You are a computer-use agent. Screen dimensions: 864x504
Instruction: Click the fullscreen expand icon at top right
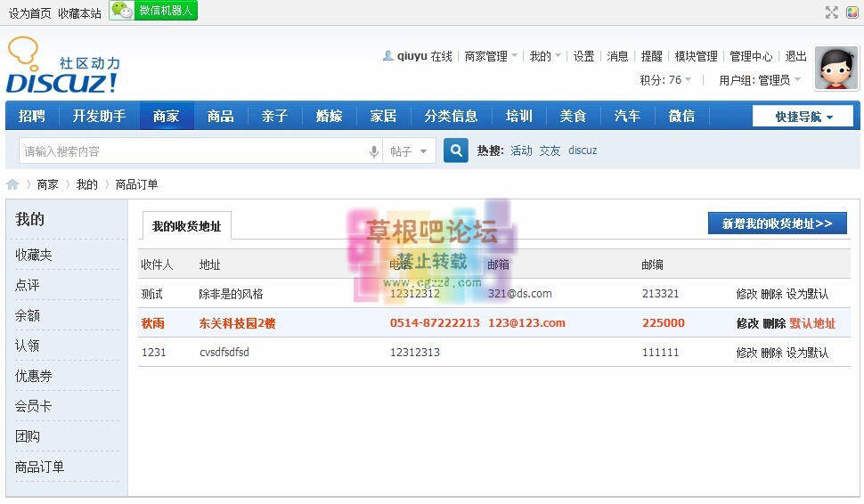click(x=831, y=12)
